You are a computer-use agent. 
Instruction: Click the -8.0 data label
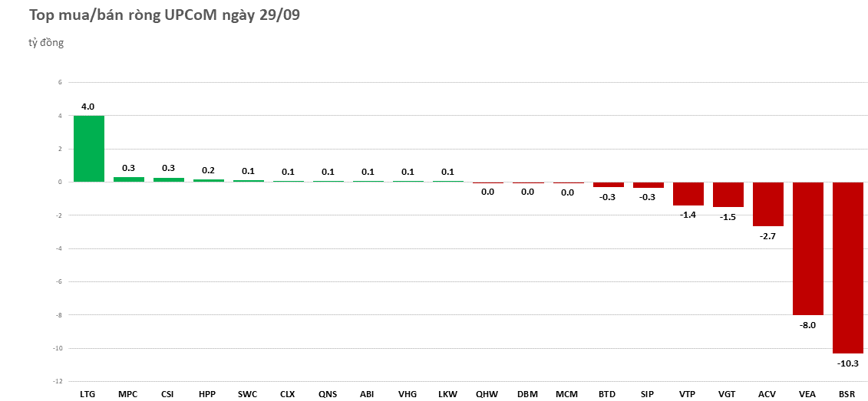807,325
